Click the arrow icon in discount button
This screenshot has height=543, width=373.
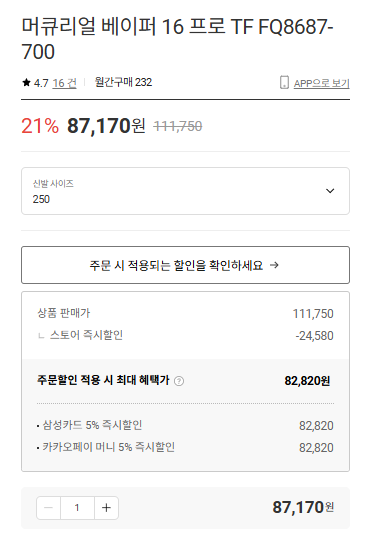coord(274,265)
